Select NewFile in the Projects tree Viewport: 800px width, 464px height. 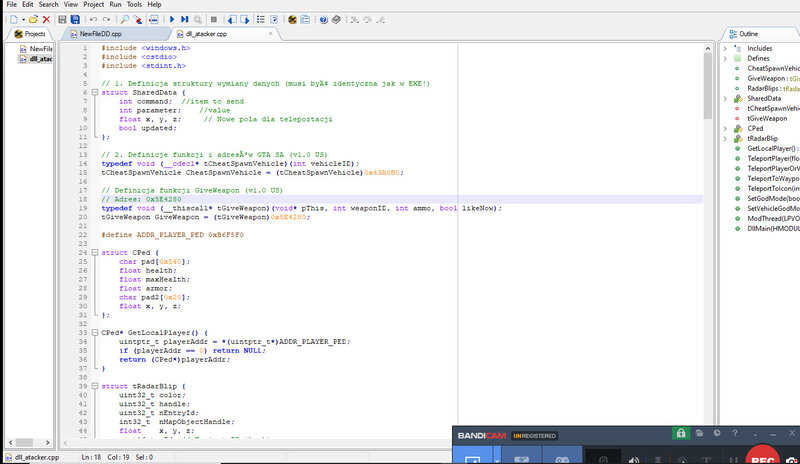pos(41,48)
